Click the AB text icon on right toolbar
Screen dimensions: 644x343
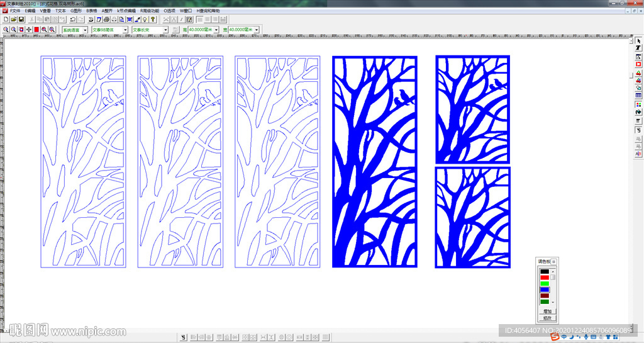pyautogui.click(x=639, y=154)
